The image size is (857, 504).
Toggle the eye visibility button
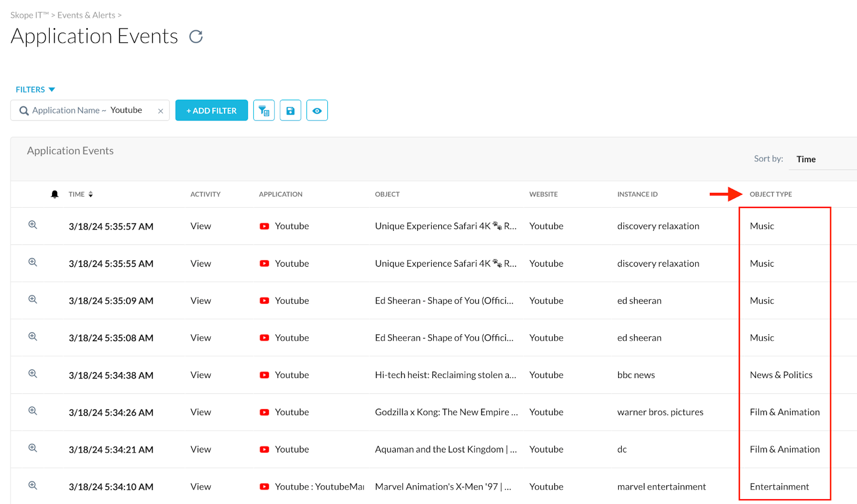click(317, 110)
